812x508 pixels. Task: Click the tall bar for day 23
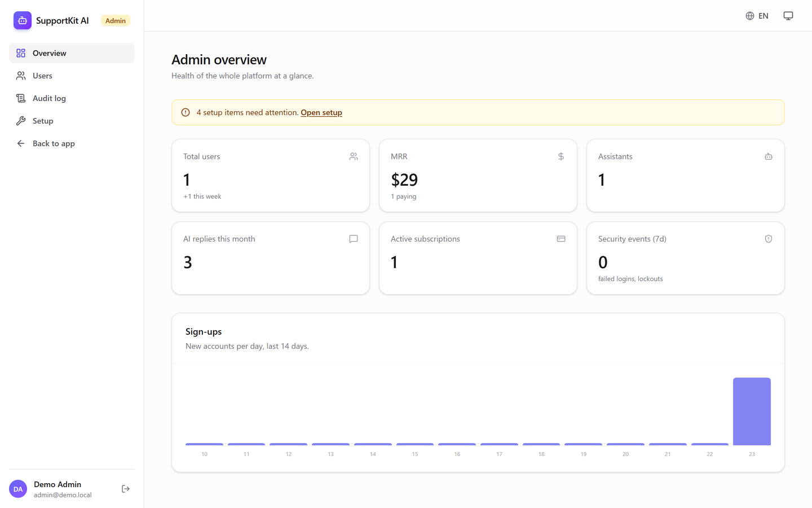(752, 411)
